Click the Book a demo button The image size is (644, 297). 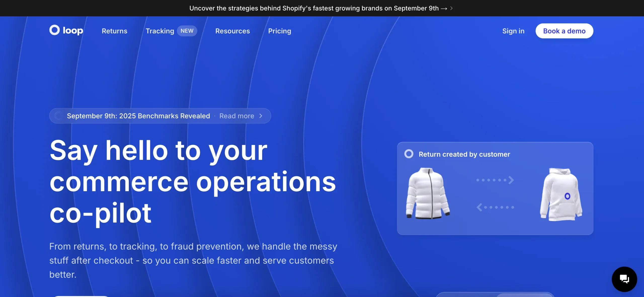coord(564,31)
